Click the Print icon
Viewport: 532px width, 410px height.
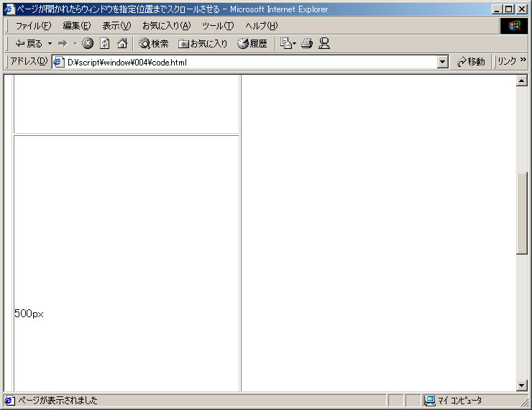[x=307, y=43]
